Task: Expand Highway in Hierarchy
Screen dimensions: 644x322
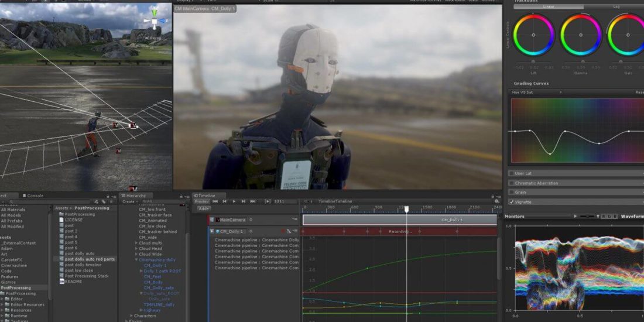Action: 141,310
